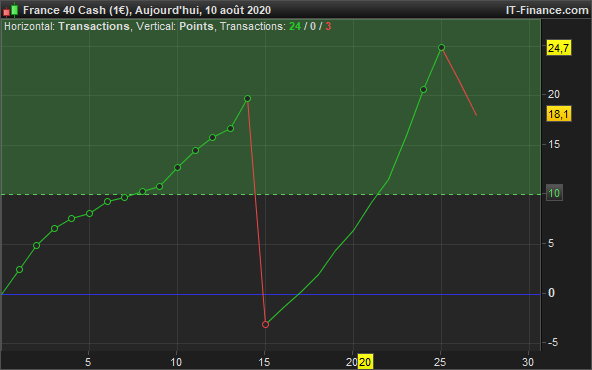Click the 15 label on the horizontal axis
592x370 pixels.
tap(264, 362)
